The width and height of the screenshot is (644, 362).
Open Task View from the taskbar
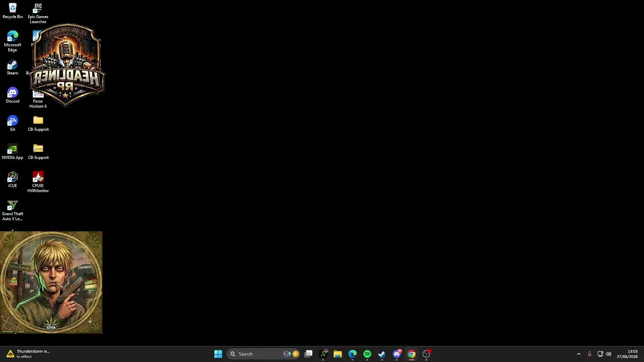tap(308, 354)
